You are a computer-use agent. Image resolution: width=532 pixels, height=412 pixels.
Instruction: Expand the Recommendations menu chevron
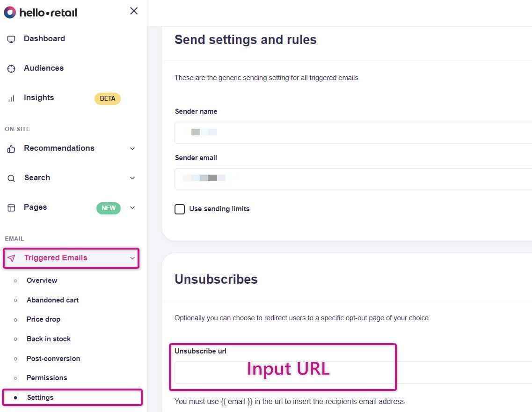132,149
